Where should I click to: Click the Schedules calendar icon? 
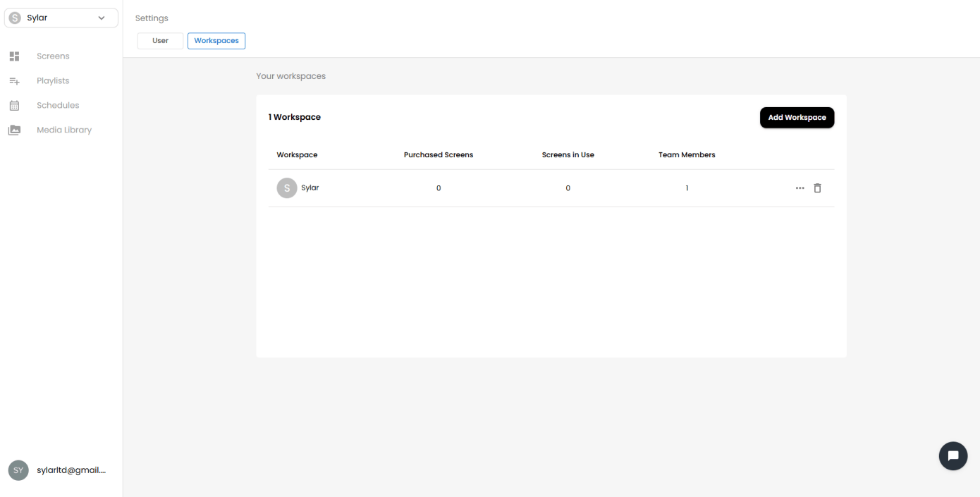14,106
